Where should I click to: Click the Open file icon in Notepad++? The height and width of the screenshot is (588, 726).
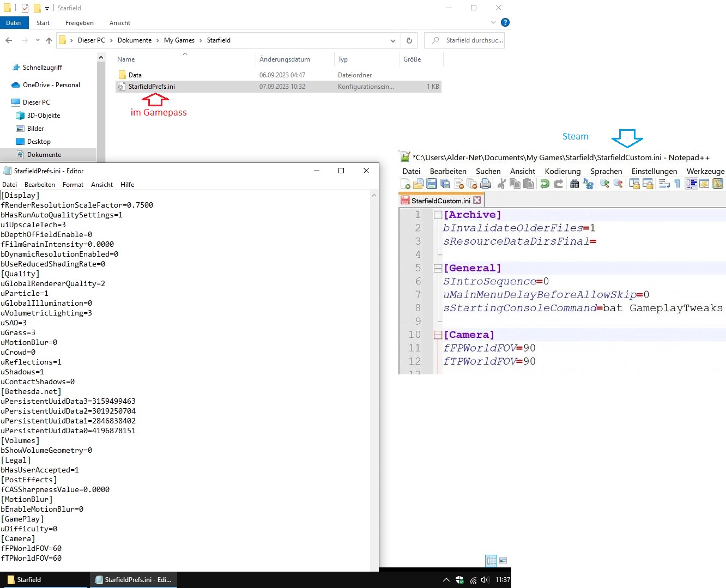419,184
